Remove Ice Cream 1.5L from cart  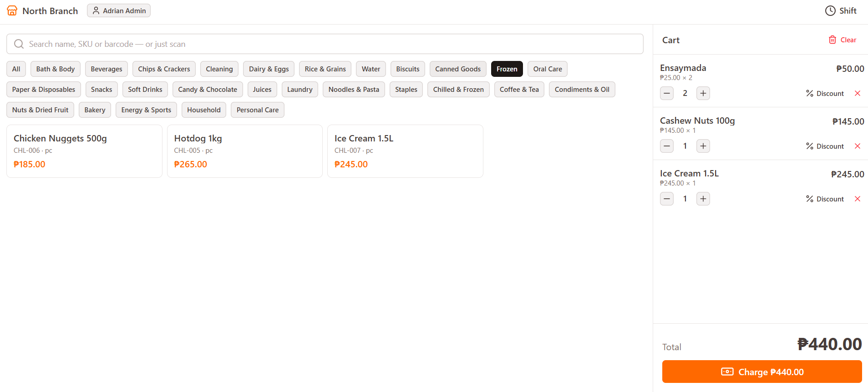858,199
